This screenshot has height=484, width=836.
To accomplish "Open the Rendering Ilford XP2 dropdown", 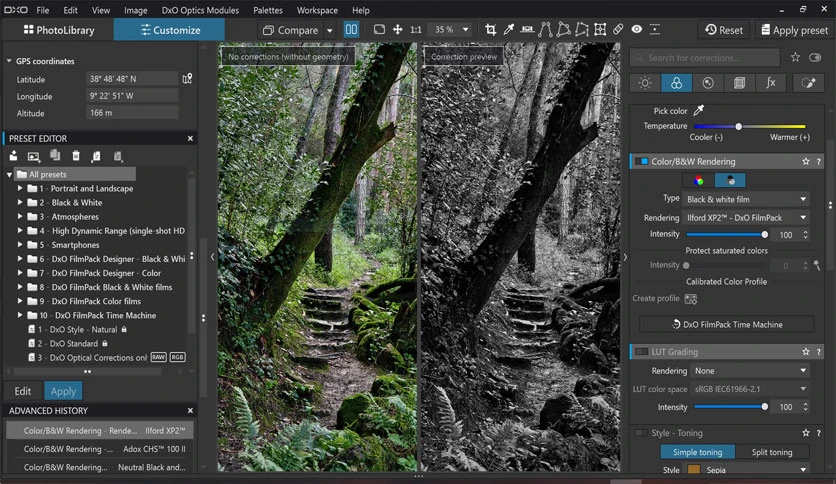I will pyautogui.click(x=746, y=217).
